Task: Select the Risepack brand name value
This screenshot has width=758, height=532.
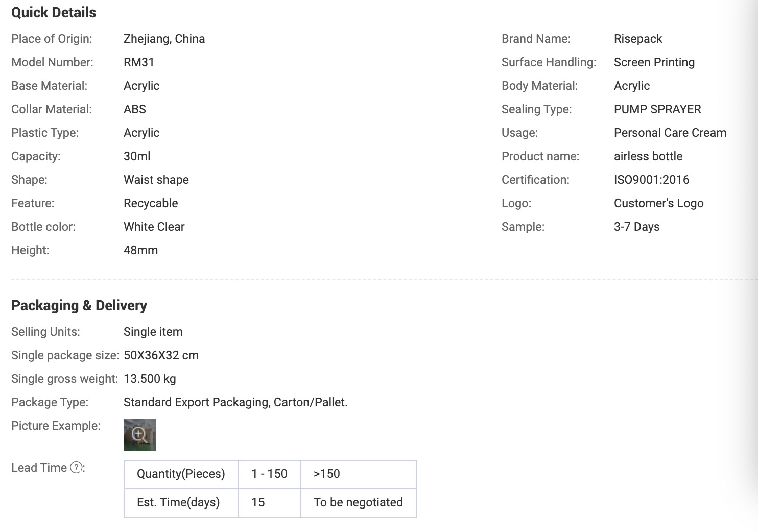Action: pyautogui.click(x=638, y=39)
